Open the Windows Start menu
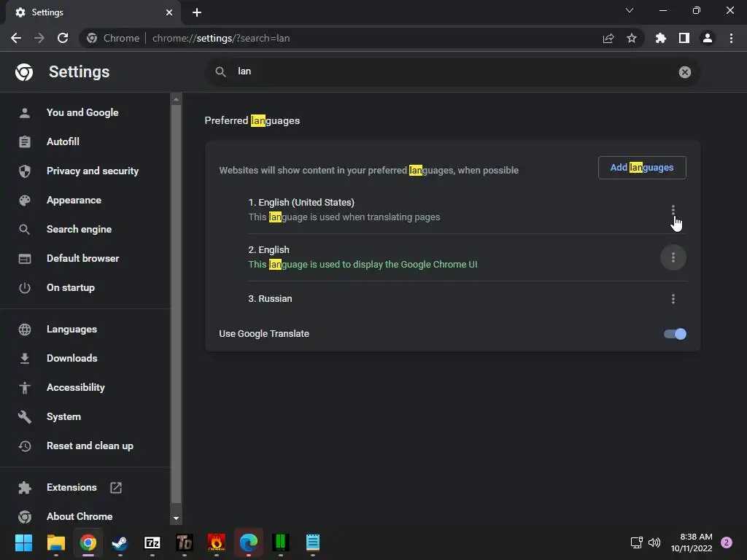Image resolution: width=747 pixels, height=560 pixels. point(23,542)
